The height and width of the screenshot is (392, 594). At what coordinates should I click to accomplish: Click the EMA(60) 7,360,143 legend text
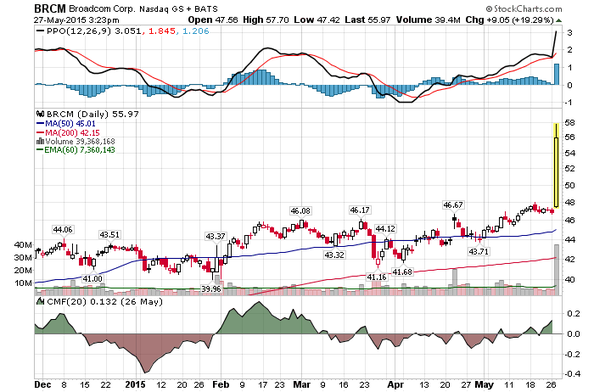(80, 150)
